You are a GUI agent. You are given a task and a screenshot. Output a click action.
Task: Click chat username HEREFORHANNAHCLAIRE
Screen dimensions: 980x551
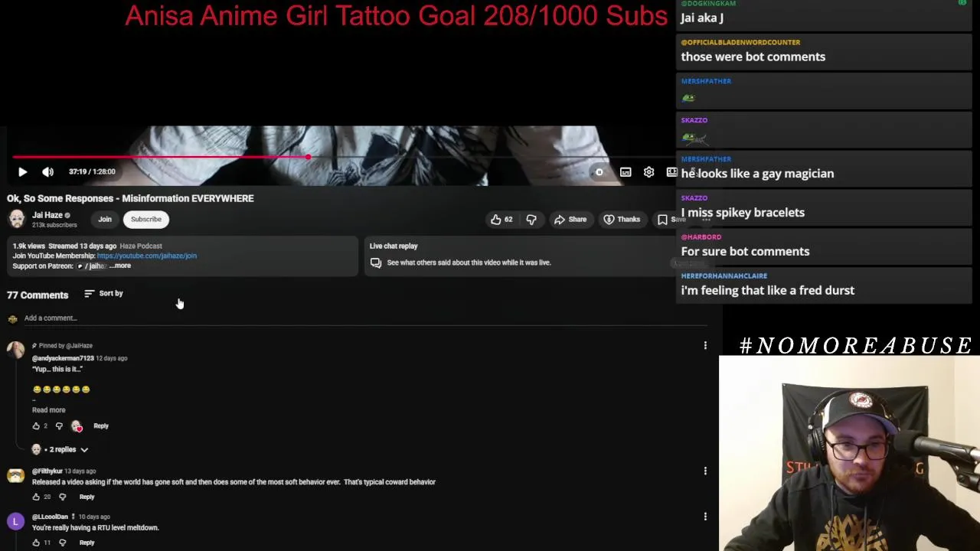click(724, 276)
